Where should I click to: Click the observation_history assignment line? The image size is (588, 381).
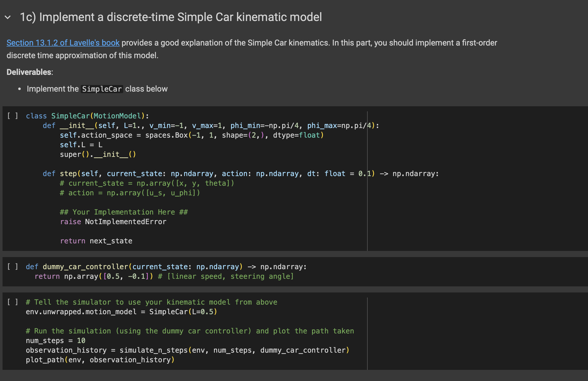(187, 350)
